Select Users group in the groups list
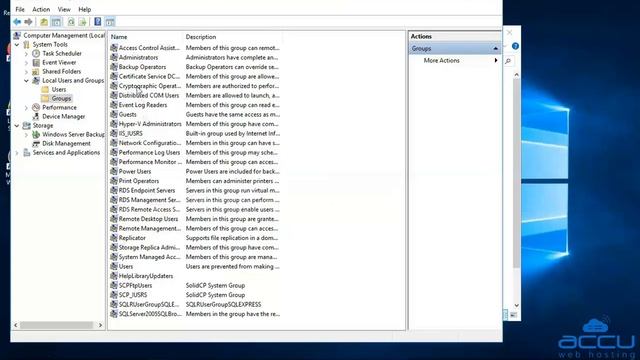Viewport: 640px width, 360px height. (126, 267)
